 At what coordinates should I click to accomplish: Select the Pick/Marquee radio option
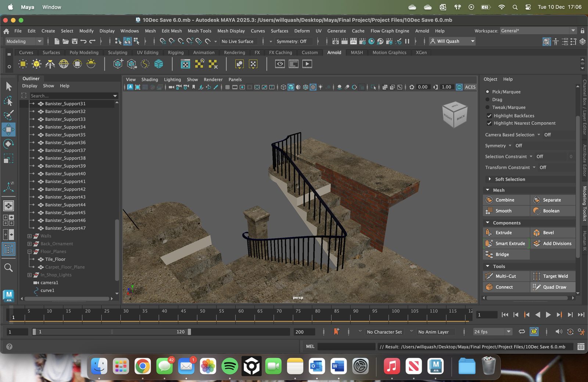[x=488, y=92]
